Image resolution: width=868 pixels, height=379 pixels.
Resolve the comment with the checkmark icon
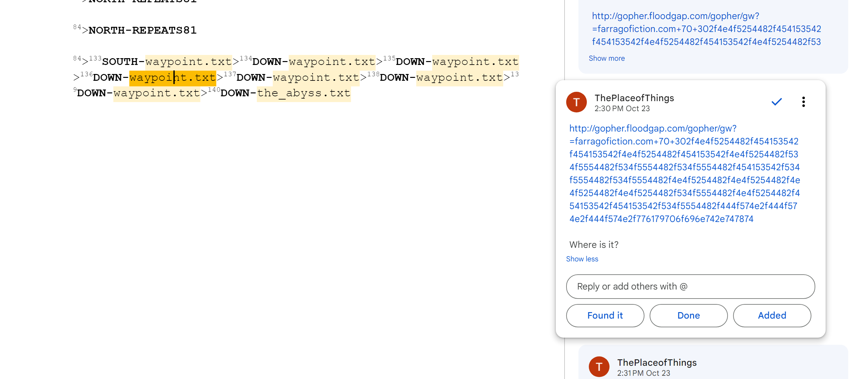coord(776,102)
